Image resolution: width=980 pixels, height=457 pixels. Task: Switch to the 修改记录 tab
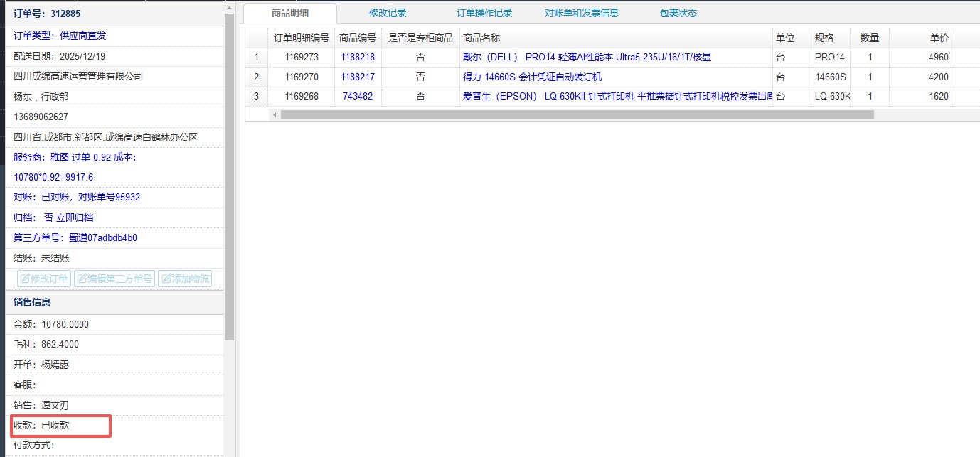click(388, 13)
